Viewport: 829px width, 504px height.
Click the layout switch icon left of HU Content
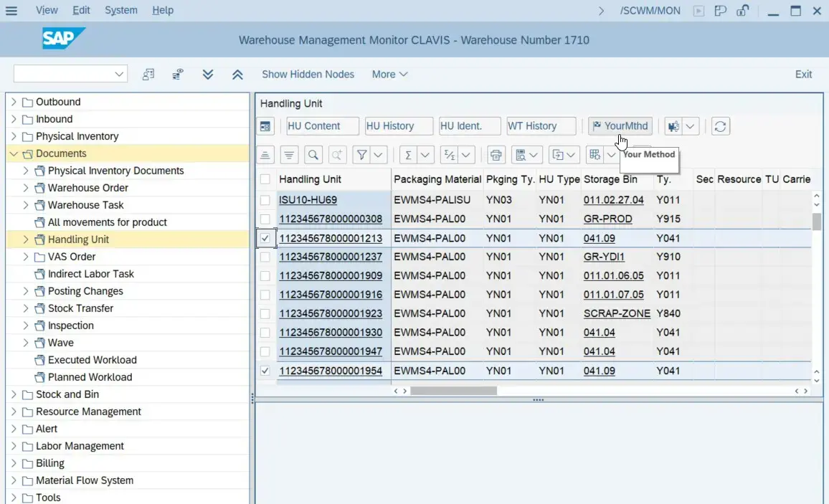[265, 126]
